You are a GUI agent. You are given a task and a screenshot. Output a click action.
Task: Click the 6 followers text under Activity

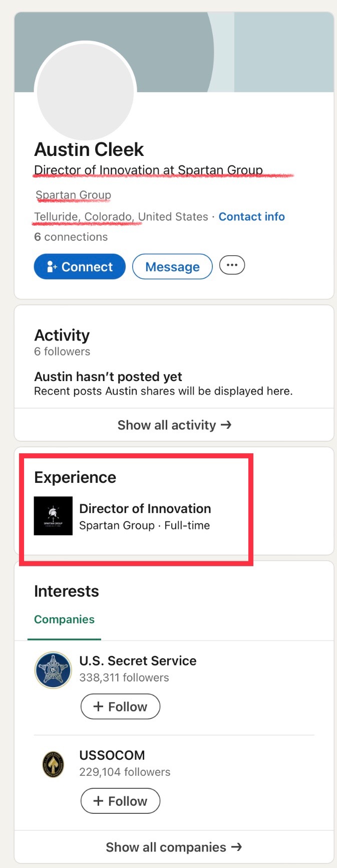pos(62,352)
